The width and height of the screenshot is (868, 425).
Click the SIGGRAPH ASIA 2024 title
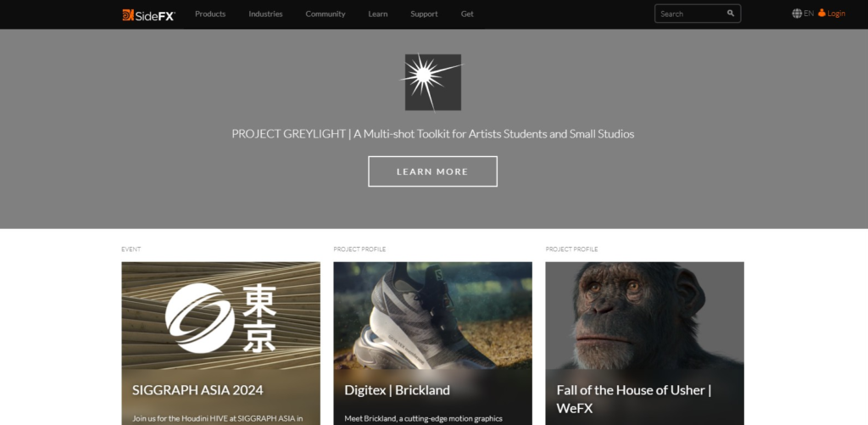198,390
